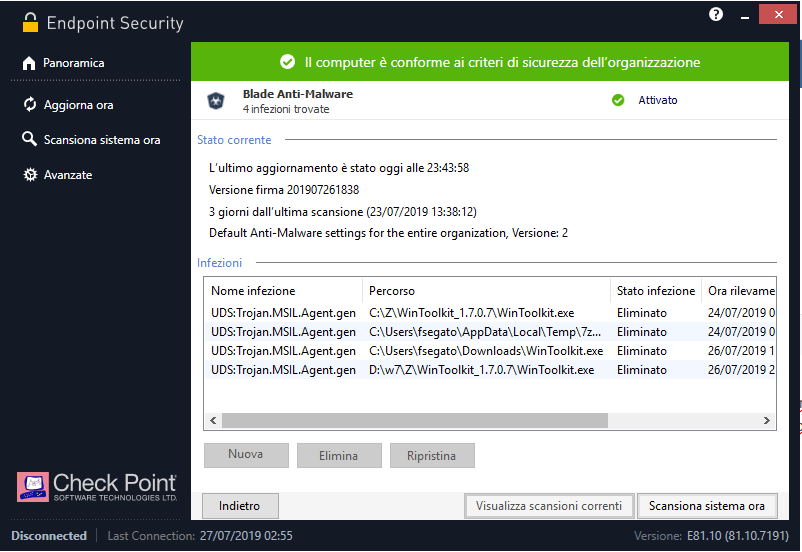Click the yellow padlock Endpoint Security icon
Viewport: 802px width, 552px height.
[30, 22]
